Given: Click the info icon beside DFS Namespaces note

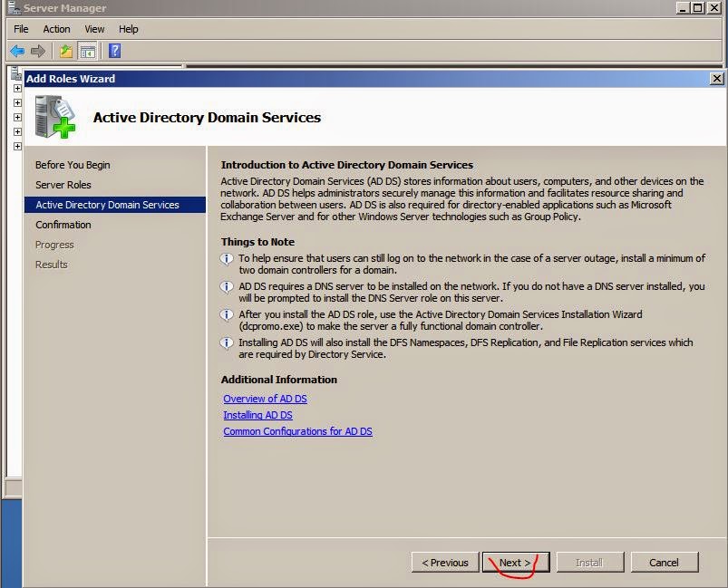Looking at the screenshot, I should (x=227, y=343).
